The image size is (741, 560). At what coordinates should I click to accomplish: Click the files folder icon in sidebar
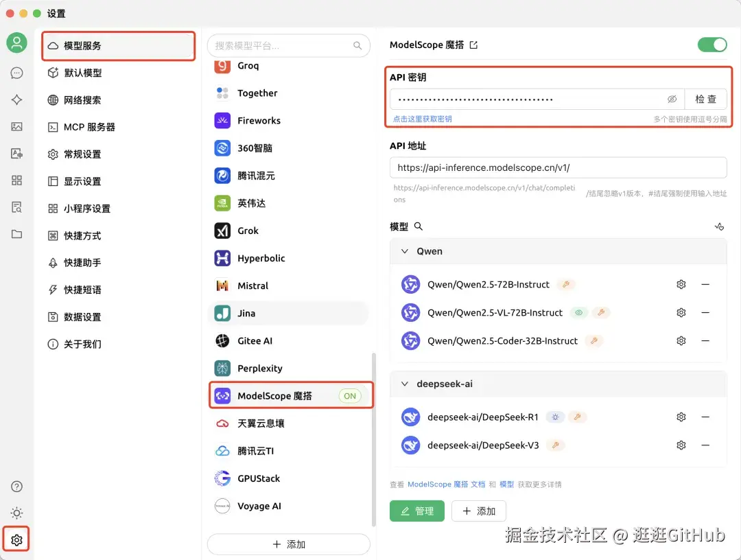pyautogui.click(x=16, y=233)
